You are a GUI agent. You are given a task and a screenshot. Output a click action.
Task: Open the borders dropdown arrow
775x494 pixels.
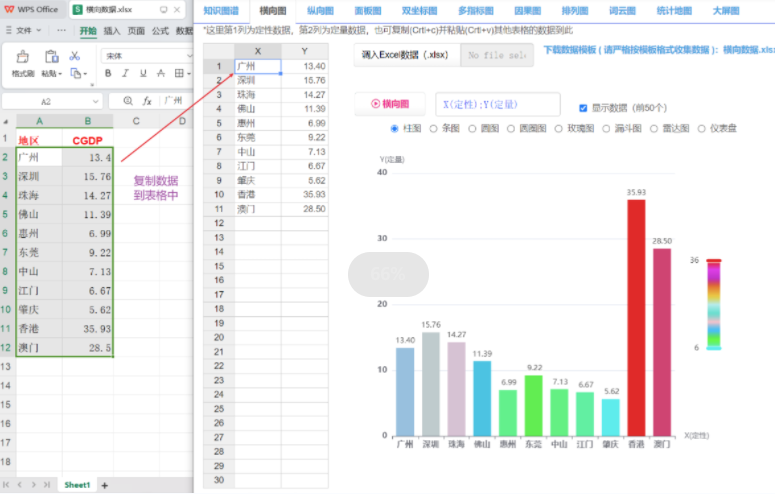pos(189,74)
